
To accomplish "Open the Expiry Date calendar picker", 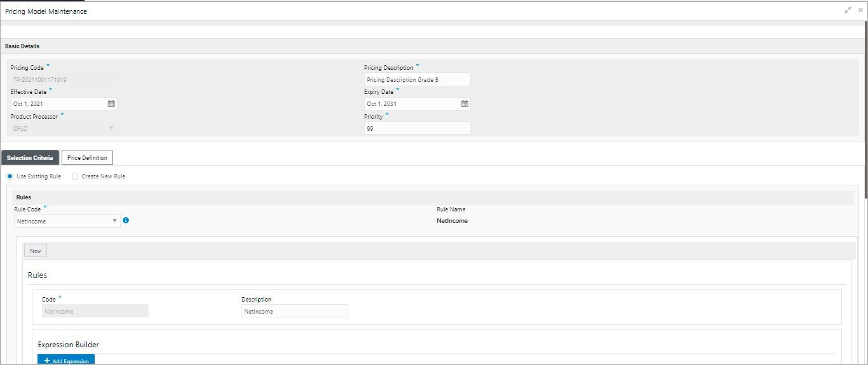I will (465, 103).
